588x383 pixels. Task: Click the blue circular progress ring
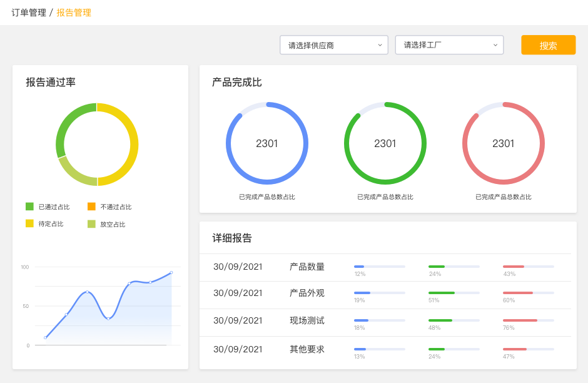coord(228,143)
